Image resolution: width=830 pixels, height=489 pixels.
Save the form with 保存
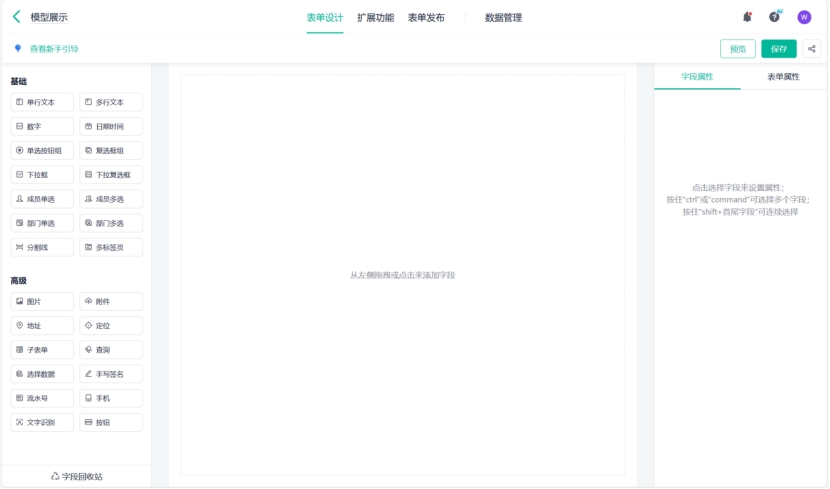coord(779,49)
